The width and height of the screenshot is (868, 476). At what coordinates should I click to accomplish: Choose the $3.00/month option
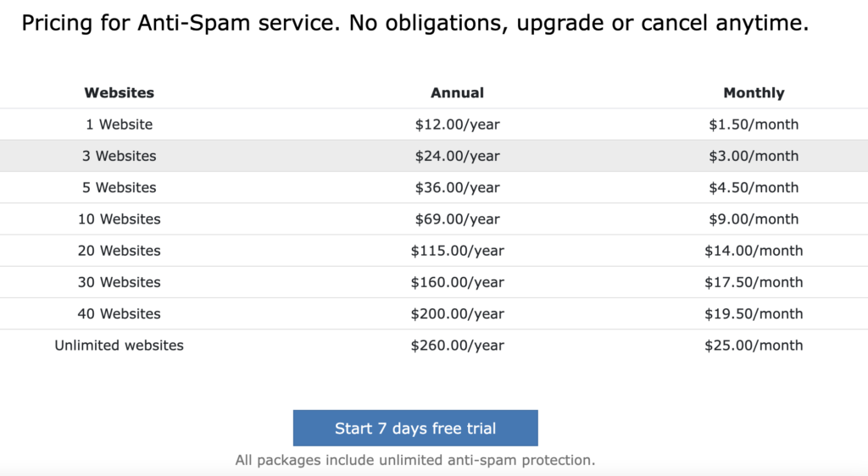754,156
